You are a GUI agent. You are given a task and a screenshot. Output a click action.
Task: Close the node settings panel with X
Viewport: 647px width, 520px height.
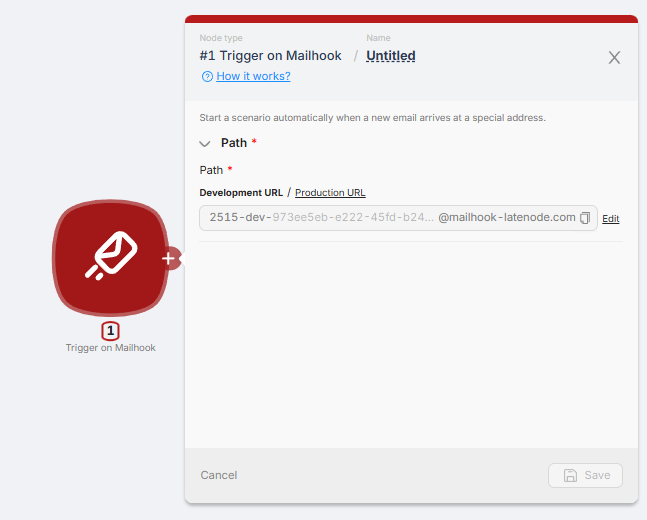point(614,57)
